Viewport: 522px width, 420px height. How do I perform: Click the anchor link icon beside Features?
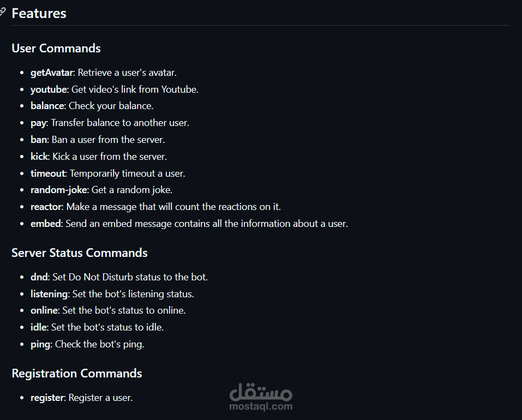[2, 13]
